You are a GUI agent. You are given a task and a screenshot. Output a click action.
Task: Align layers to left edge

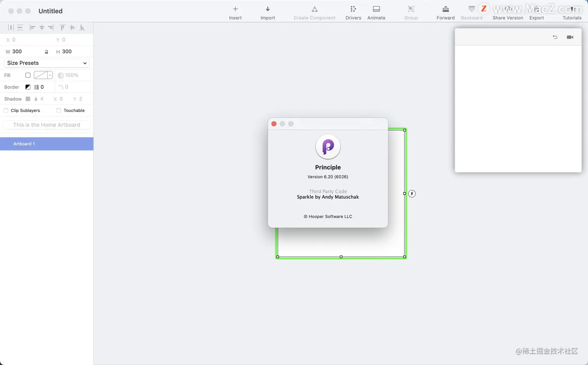click(32, 28)
